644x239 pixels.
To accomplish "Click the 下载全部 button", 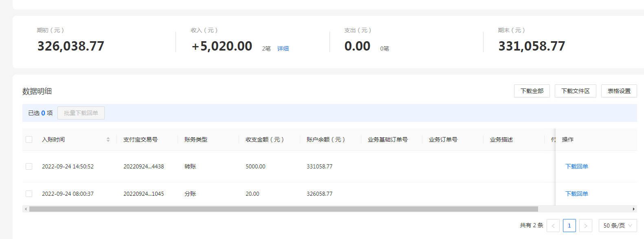I will coord(532,91).
